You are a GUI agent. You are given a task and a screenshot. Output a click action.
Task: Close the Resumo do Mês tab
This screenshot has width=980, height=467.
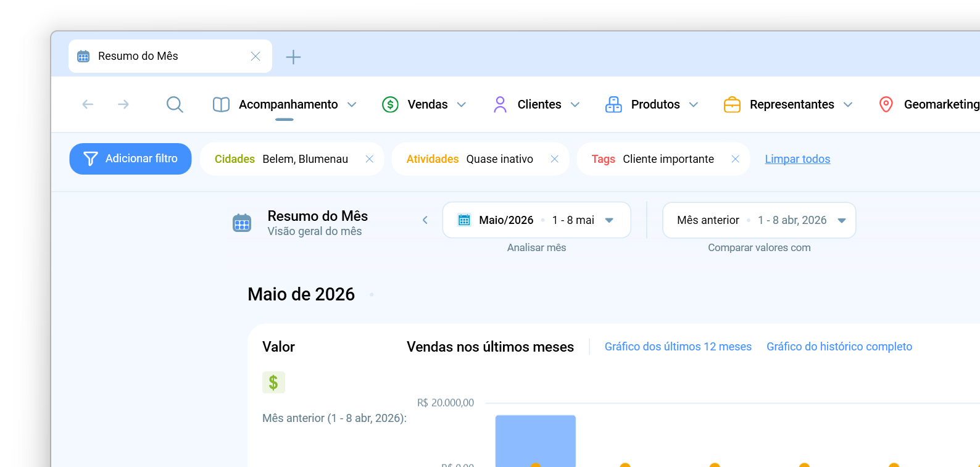[x=255, y=56]
